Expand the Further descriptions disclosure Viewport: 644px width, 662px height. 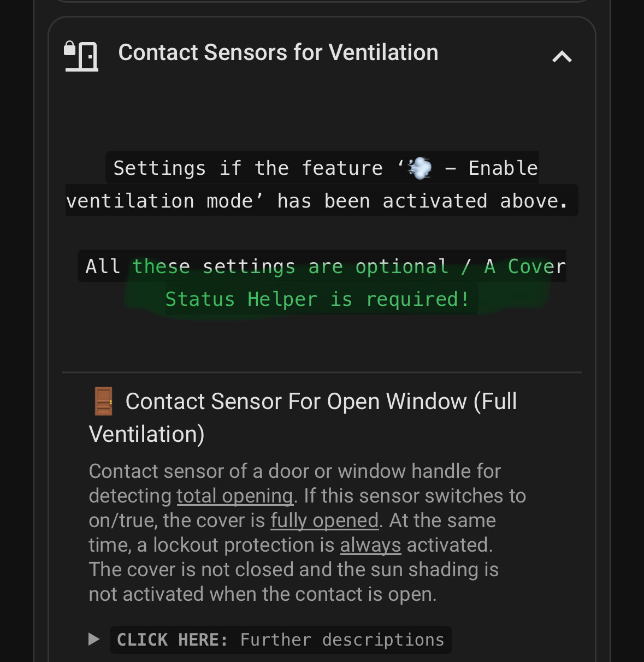(x=281, y=639)
